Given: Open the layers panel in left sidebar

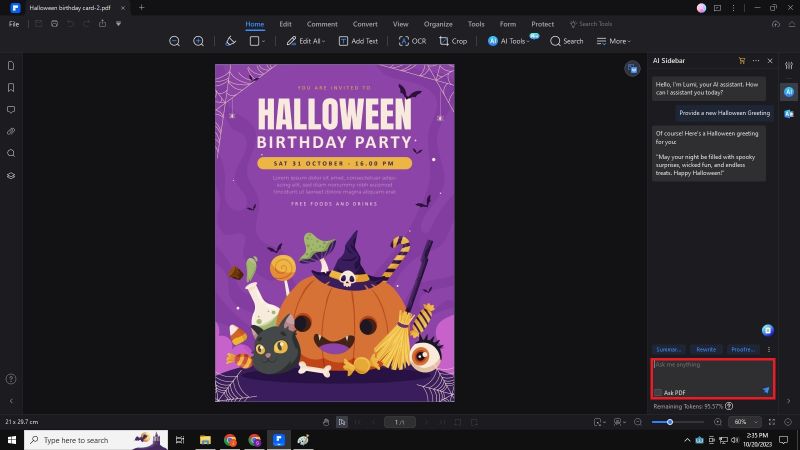Looking at the screenshot, I should 11,175.
